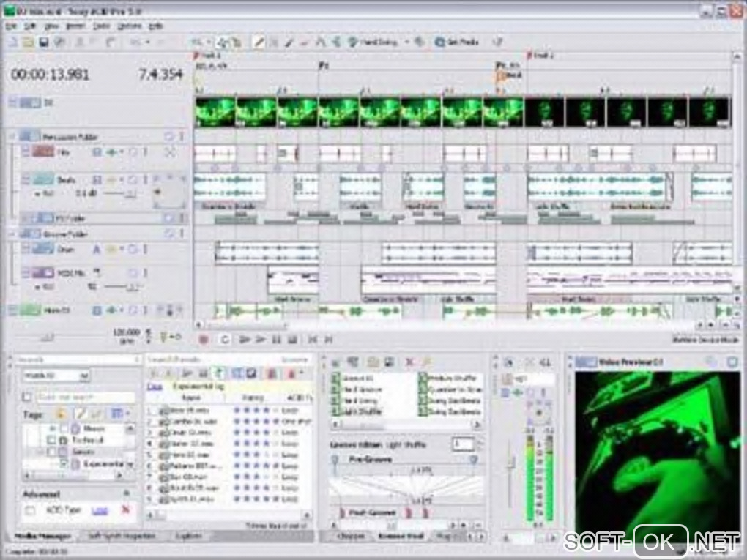Minimize the Hits track height
Screen dimensions: 747x560
pyautogui.click(x=26, y=152)
